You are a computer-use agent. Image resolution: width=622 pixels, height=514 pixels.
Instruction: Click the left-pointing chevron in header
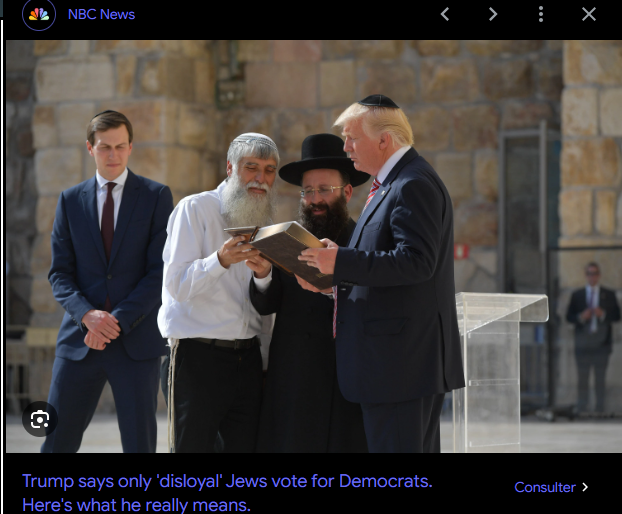pos(445,14)
